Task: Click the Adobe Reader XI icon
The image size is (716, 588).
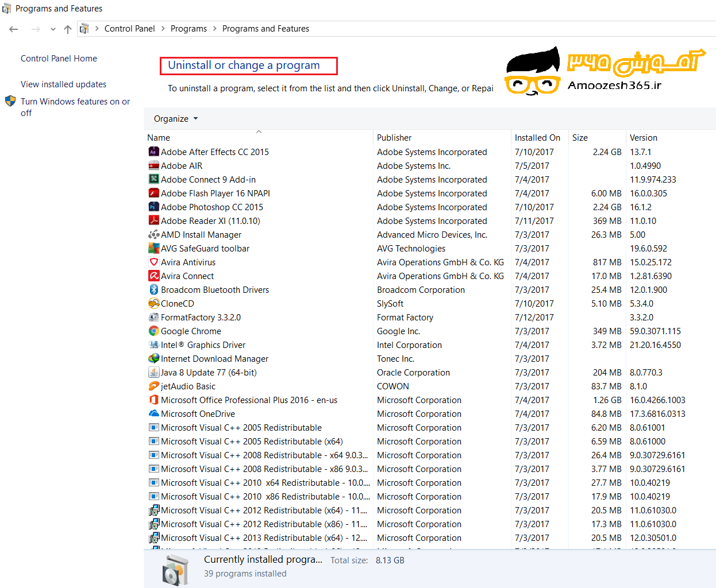Action: click(153, 220)
